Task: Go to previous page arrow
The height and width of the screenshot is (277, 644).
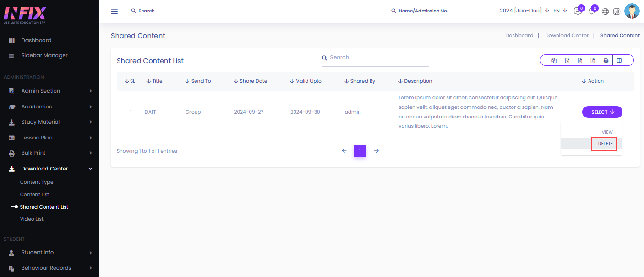Action: (344, 151)
